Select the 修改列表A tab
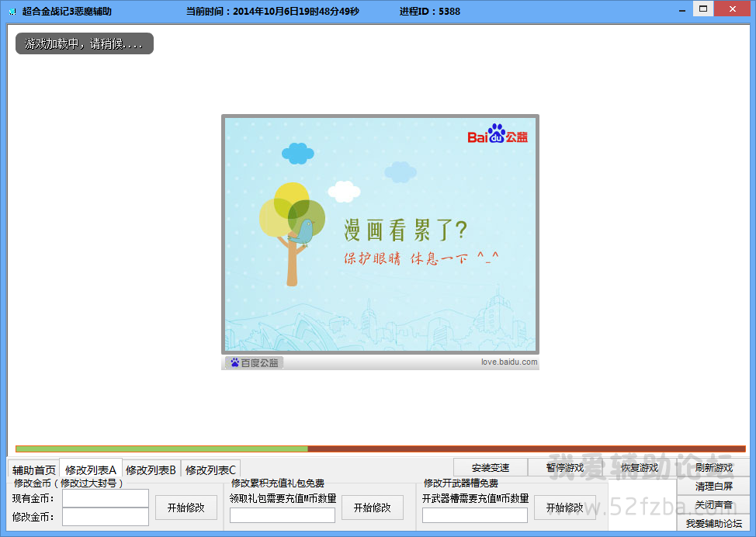The width and height of the screenshot is (756, 537). (x=91, y=469)
